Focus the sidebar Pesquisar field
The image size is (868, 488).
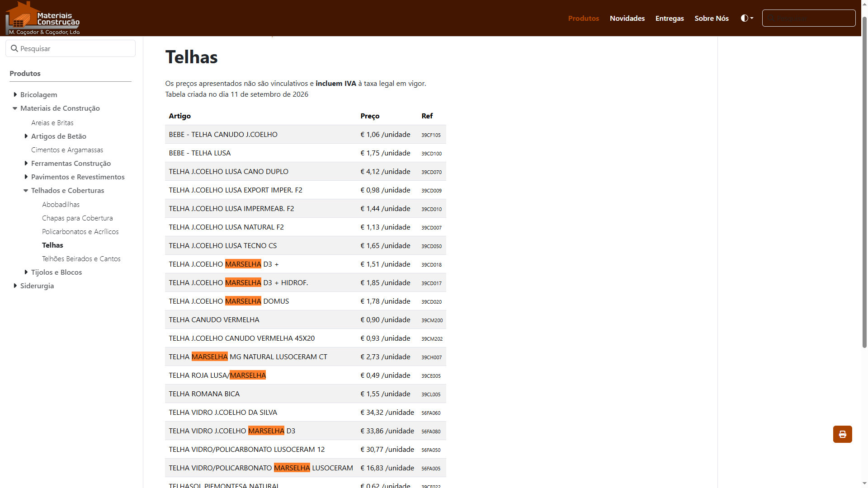(71, 48)
